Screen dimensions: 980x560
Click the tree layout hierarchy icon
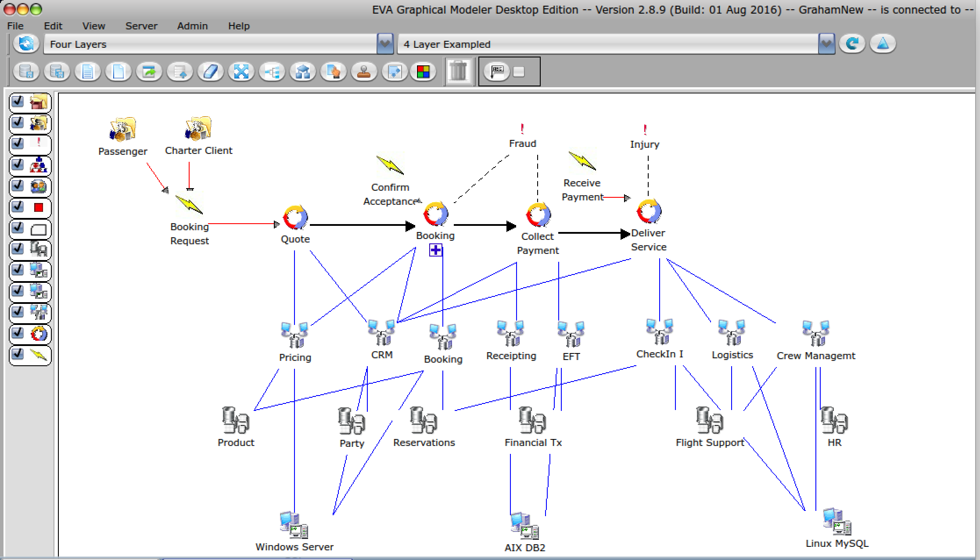pos(272,71)
